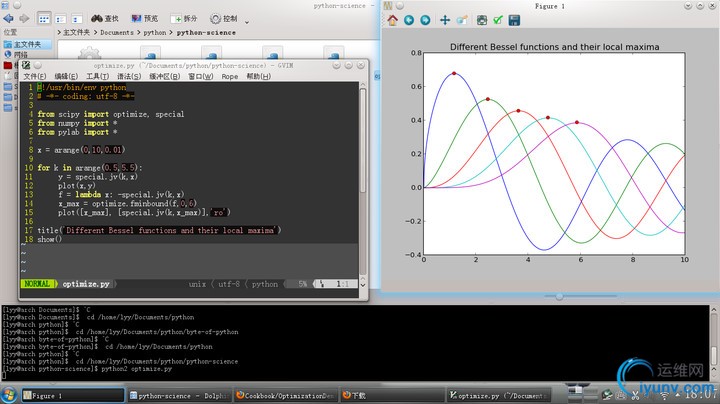
Task: Switch to the 下载 Firefox taskbar entry
Action: coord(391,396)
